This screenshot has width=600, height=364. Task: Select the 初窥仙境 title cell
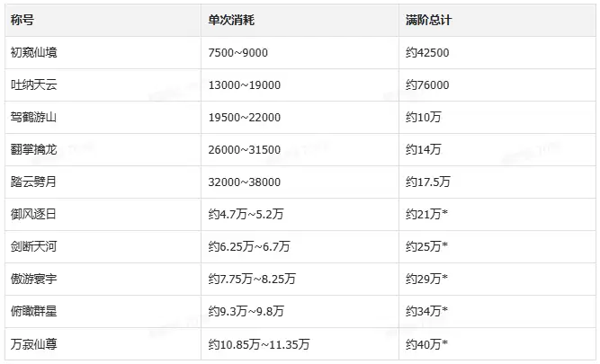(103, 53)
